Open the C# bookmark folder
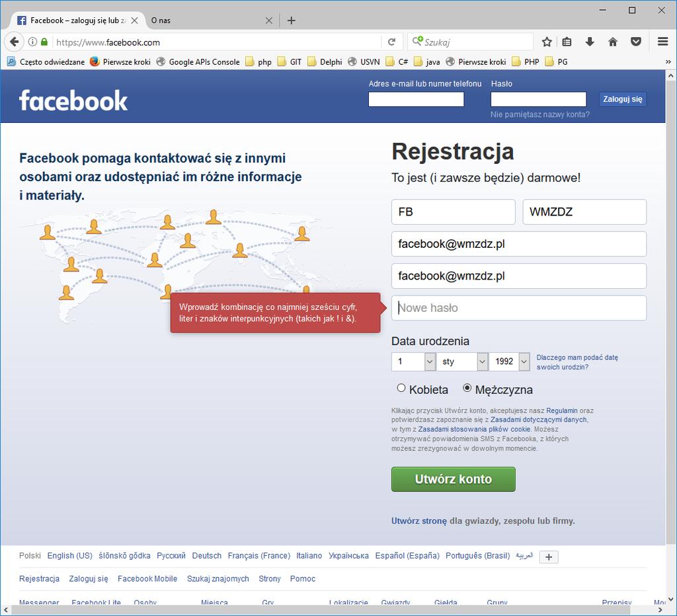This screenshot has height=616, width=677. pos(397,61)
